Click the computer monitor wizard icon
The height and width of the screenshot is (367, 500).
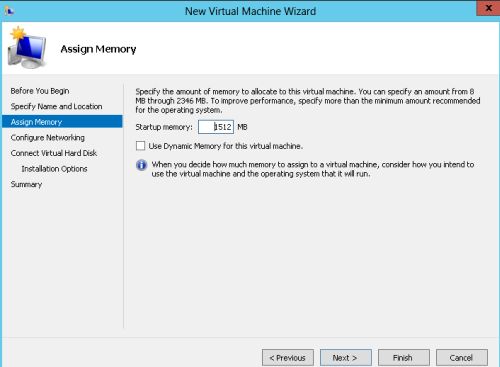pos(27,48)
